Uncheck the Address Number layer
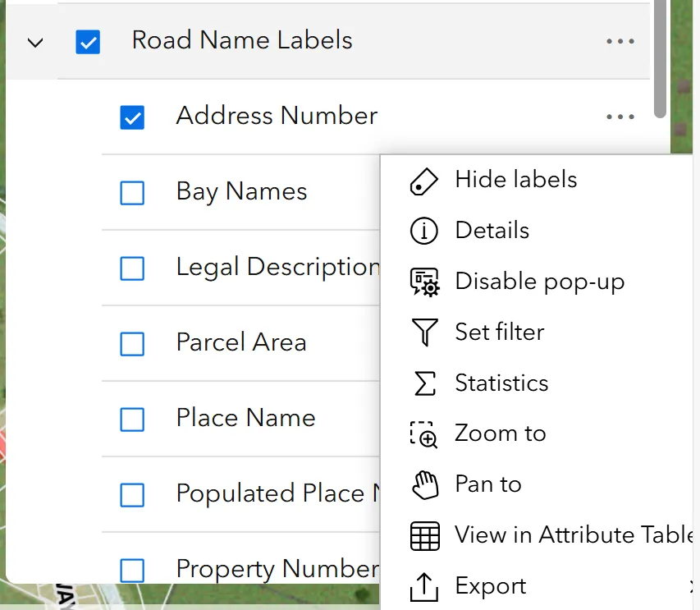The width and height of the screenshot is (700, 610). tap(132, 117)
